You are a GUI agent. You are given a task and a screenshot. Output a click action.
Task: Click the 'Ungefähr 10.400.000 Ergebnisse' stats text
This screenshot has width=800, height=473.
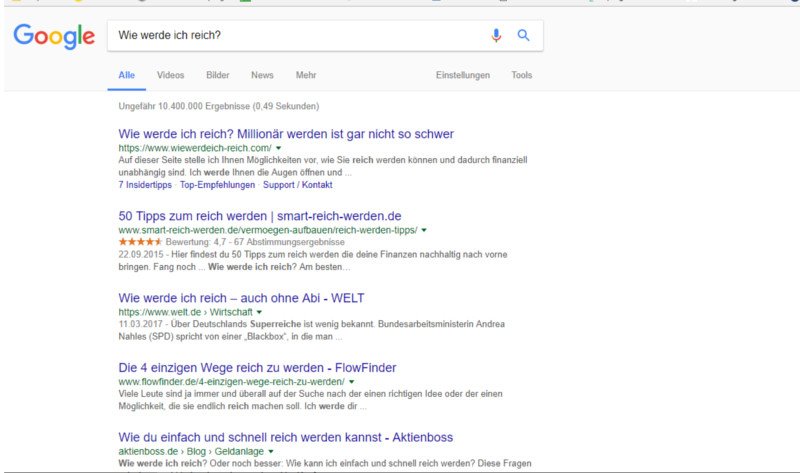point(218,106)
